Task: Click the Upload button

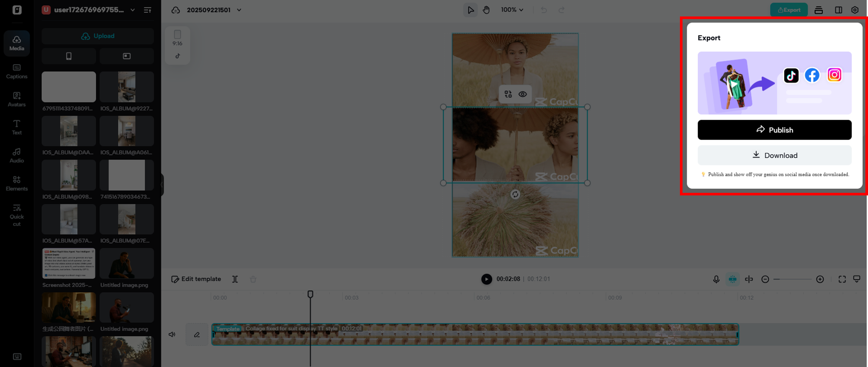Action: click(98, 36)
